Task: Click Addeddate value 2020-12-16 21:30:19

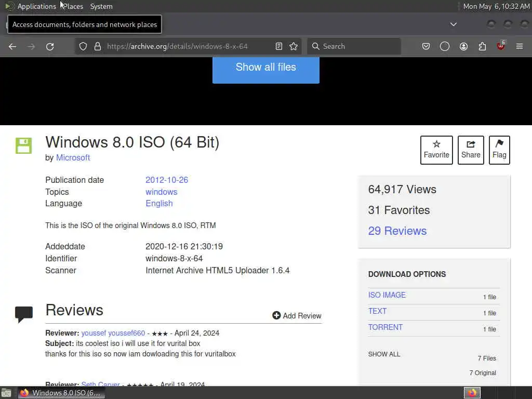Action: coord(184,246)
